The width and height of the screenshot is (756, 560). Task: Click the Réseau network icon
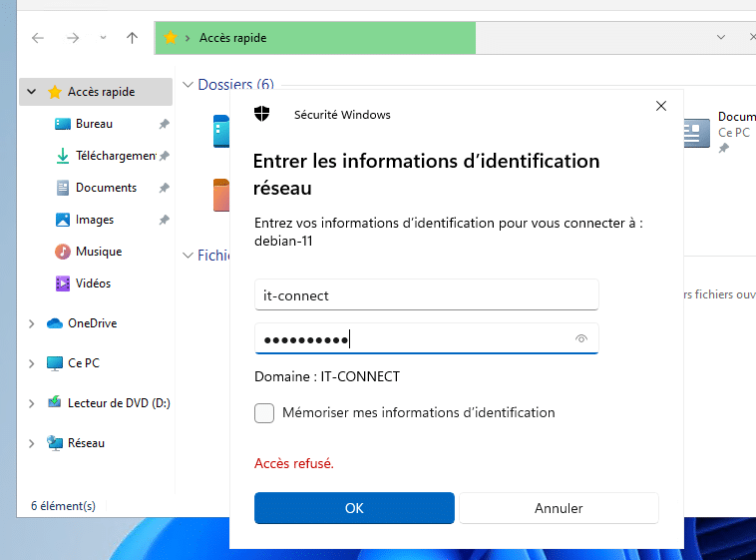55,443
